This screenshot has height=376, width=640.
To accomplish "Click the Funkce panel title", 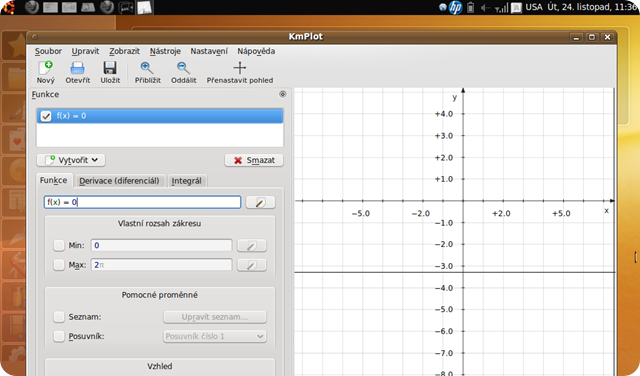I will coord(45,94).
